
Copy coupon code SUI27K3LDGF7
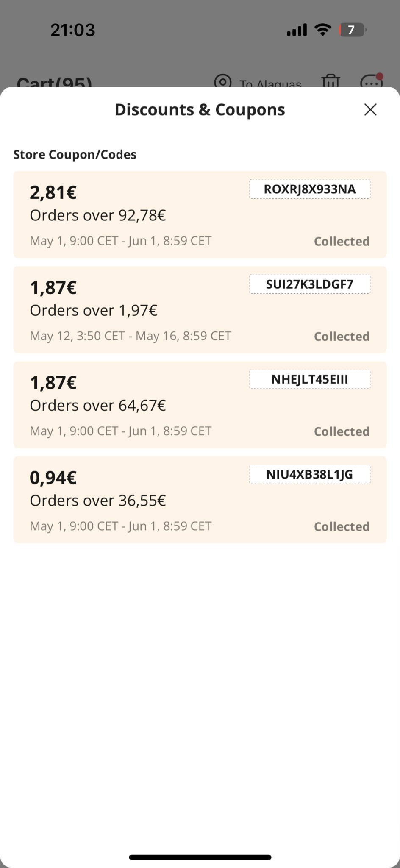pyautogui.click(x=310, y=284)
